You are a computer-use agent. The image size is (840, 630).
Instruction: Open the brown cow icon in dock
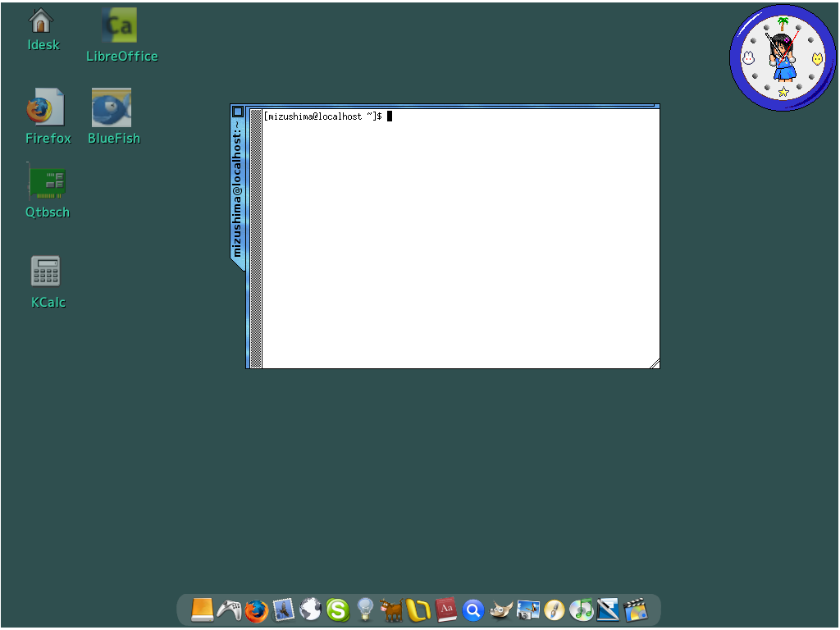pyautogui.click(x=392, y=610)
